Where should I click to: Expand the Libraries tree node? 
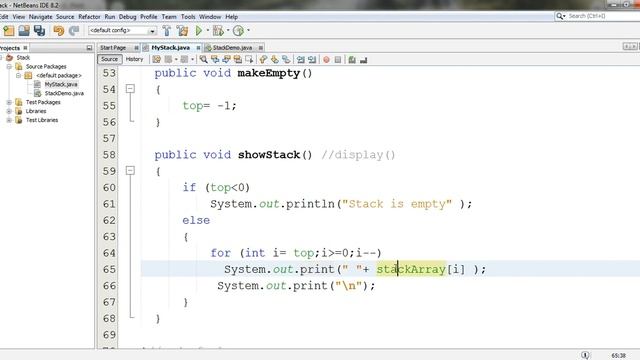coord(9,111)
